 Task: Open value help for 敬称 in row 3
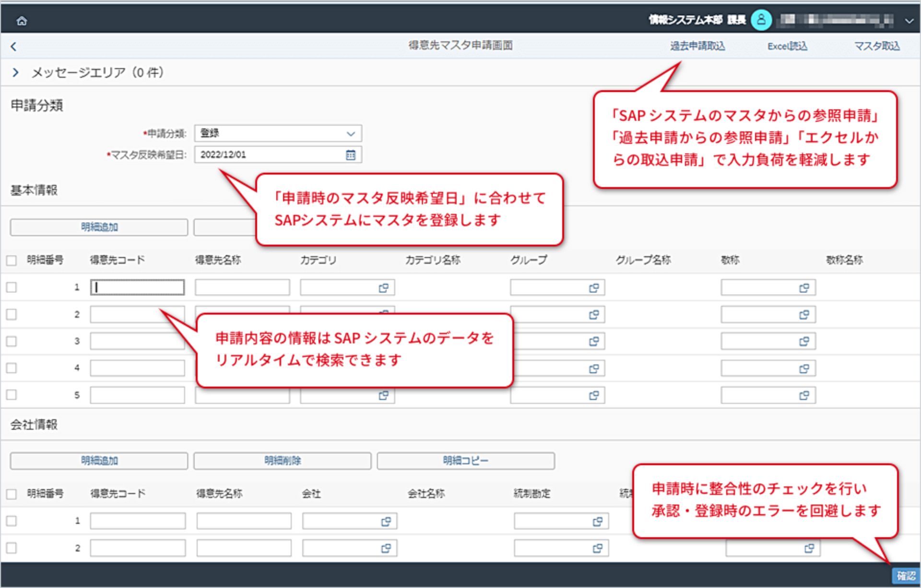(x=804, y=341)
